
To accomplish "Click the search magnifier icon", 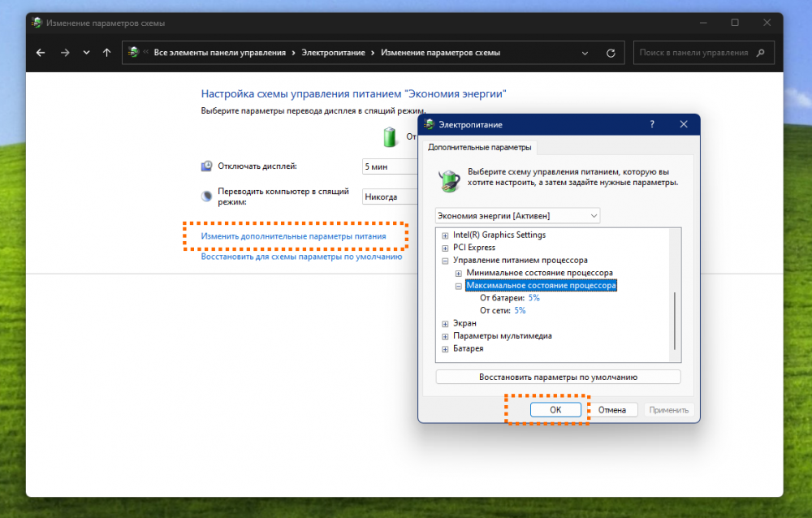I will click(760, 53).
